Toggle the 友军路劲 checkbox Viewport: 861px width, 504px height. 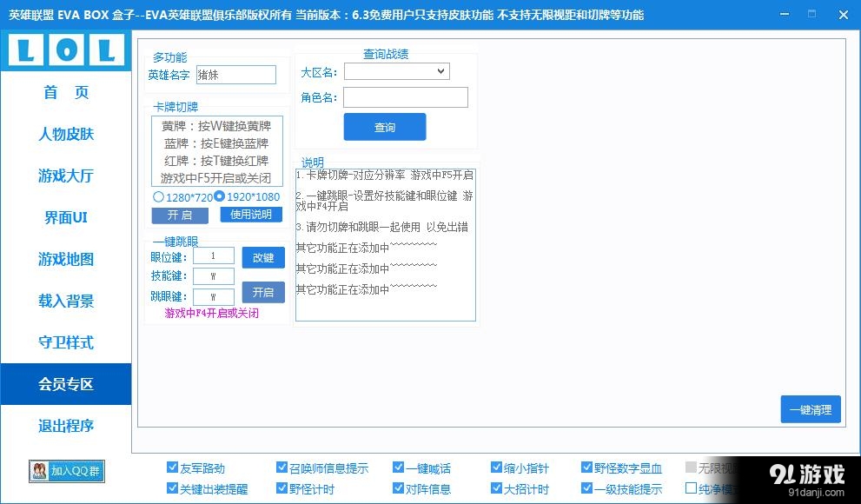click(x=172, y=468)
